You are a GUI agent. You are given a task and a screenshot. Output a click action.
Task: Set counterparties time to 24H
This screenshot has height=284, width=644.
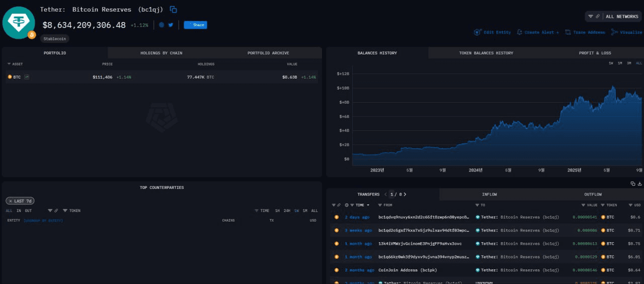click(287, 210)
